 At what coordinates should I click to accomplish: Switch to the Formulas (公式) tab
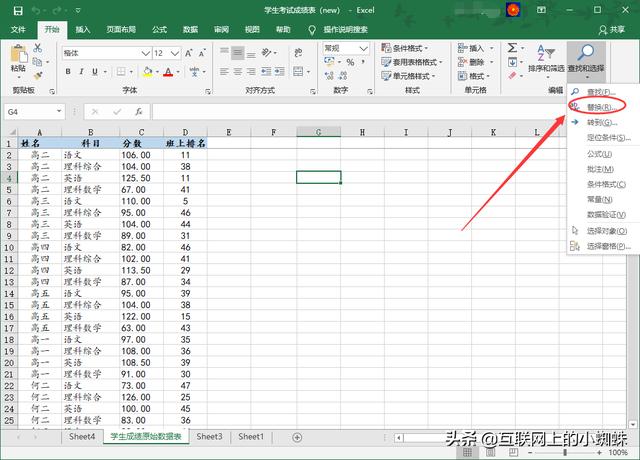click(x=160, y=29)
